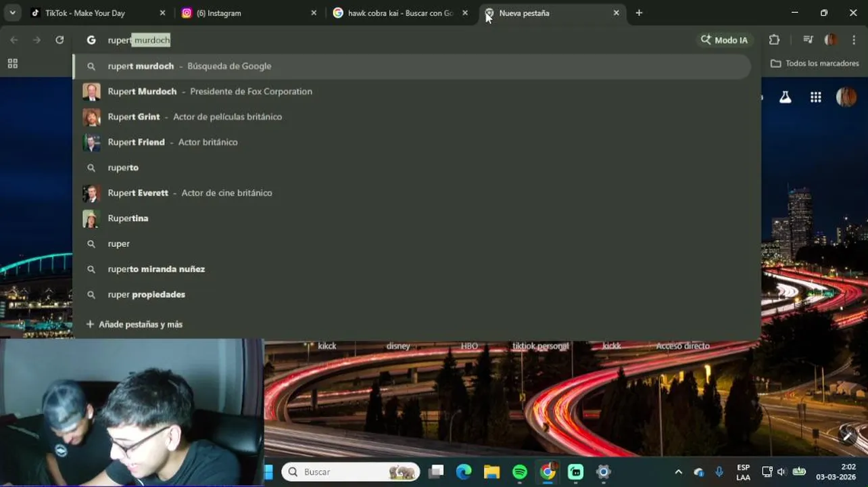The height and width of the screenshot is (487, 868).
Task: Open File Explorer from taskbar
Action: 491,471
